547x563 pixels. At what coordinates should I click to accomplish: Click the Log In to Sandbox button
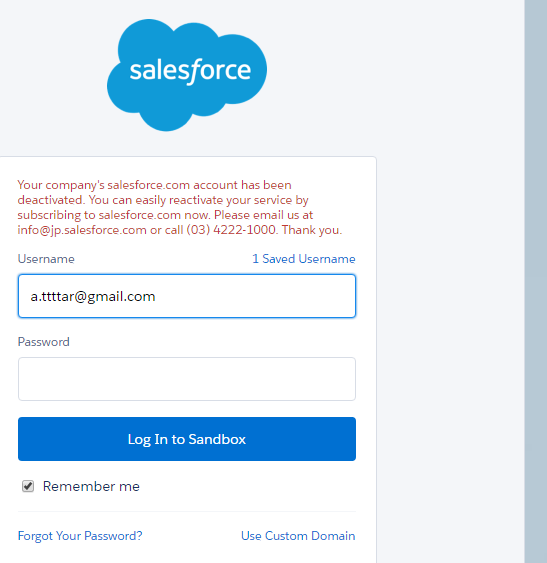coord(187,439)
